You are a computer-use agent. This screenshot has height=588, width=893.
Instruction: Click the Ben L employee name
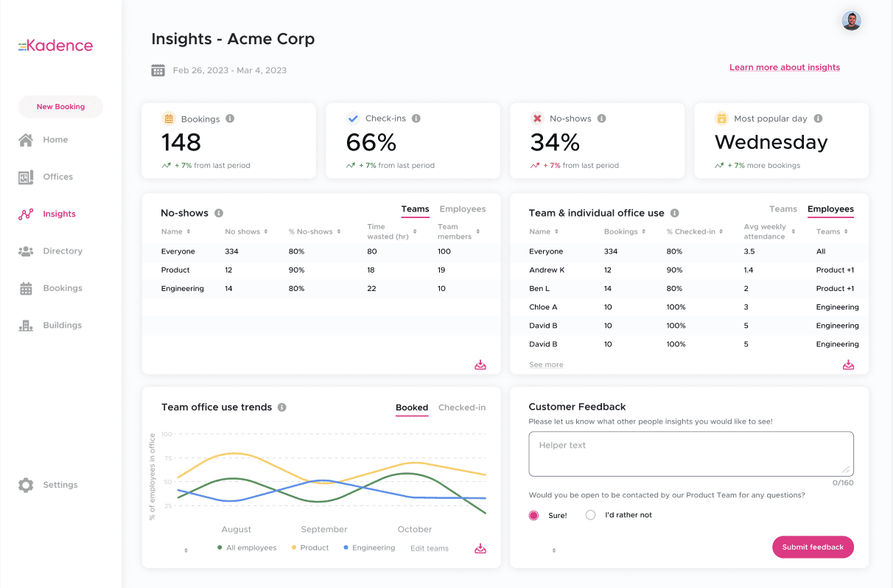[x=540, y=289]
